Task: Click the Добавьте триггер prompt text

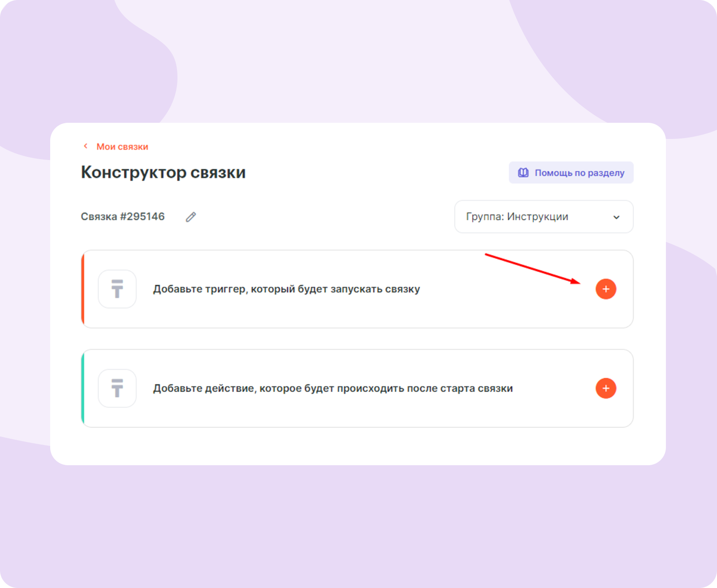Action: point(286,289)
